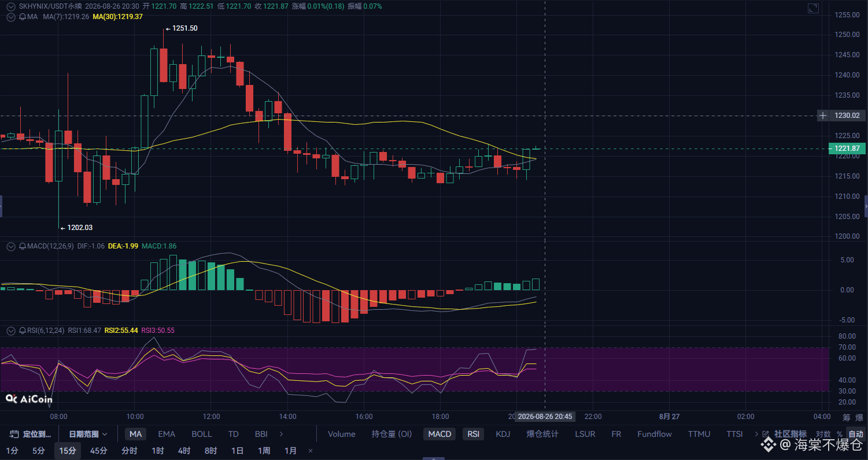Select the 1周 timeframe
This screenshot has width=868, height=460.
click(264, 451)
